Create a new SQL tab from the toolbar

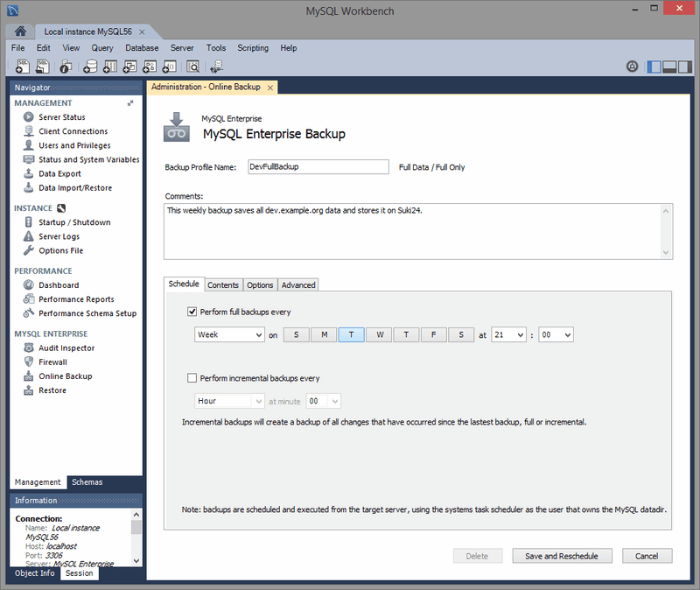(23, 67)
